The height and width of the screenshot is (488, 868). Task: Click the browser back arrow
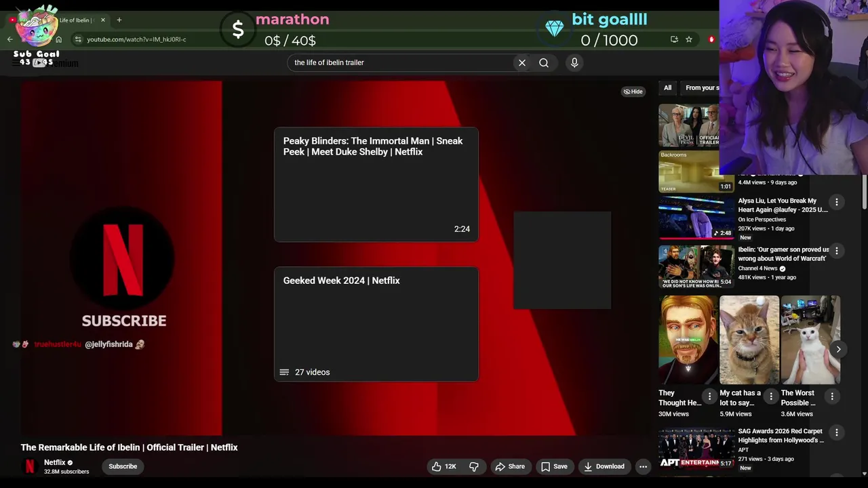tap(10, 39)
